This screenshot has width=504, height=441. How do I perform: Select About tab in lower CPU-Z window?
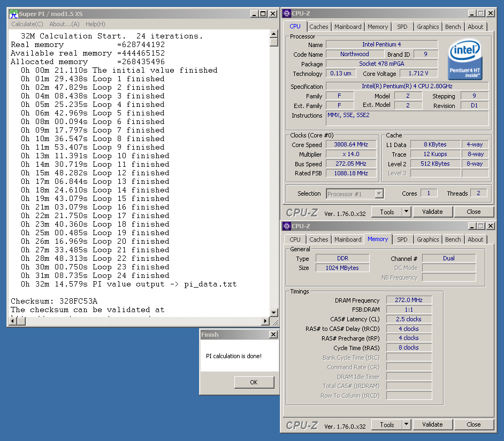pyautogui.click(x=476, y=239)
